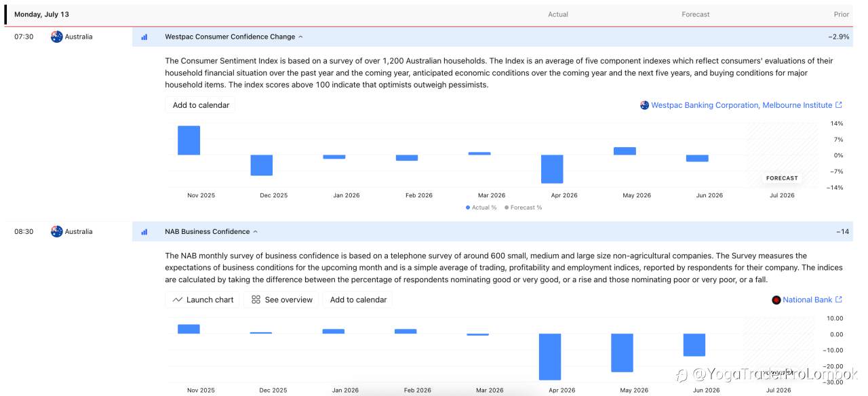Click the Australia flag icon at 08:30
The height and width of the screenshot is (396, 868).
click(57, 231)
